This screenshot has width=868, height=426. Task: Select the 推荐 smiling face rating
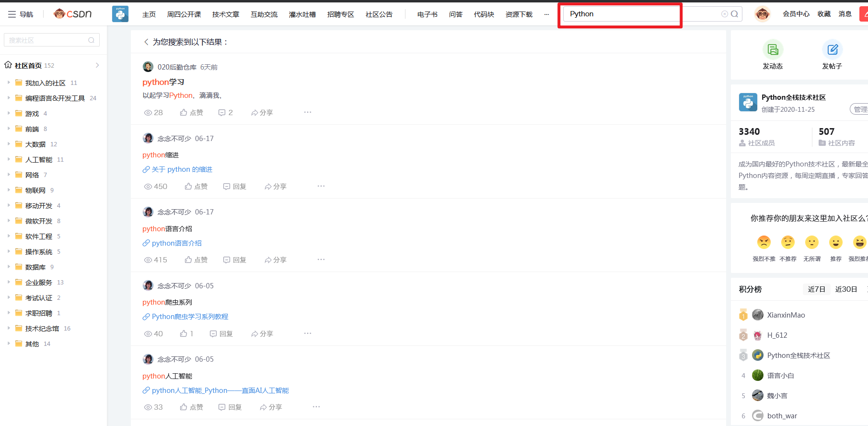click(x=836, y=242)
